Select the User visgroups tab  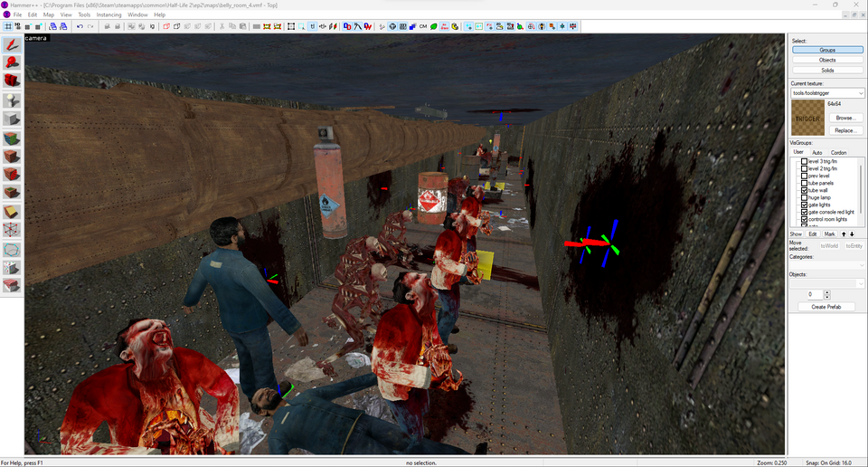(x=798, y=152)
